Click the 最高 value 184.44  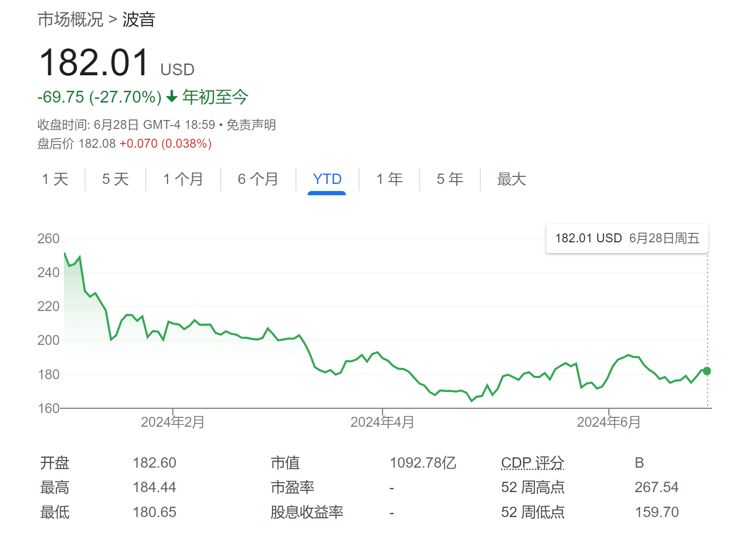pyautogui.click(x=154, y=487)
